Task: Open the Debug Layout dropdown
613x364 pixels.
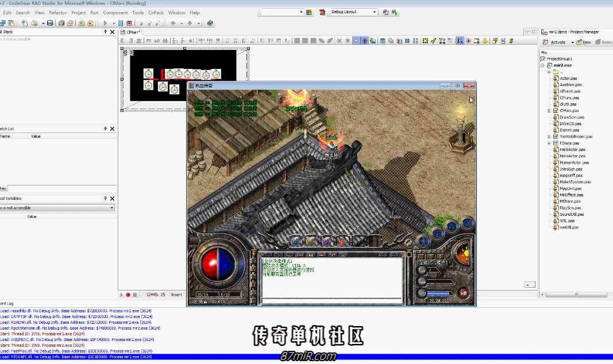Action: 374,12
